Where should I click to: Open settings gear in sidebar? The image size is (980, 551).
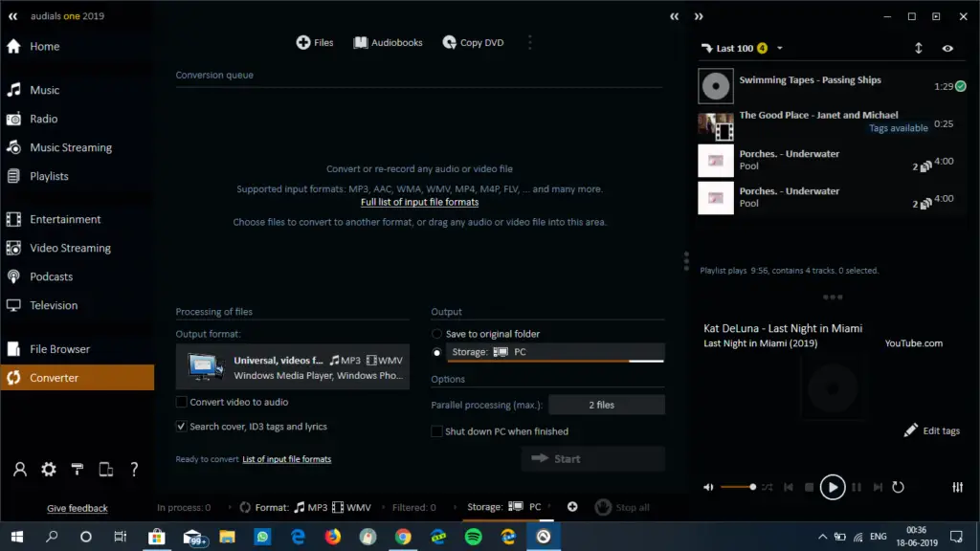(49, 469)
